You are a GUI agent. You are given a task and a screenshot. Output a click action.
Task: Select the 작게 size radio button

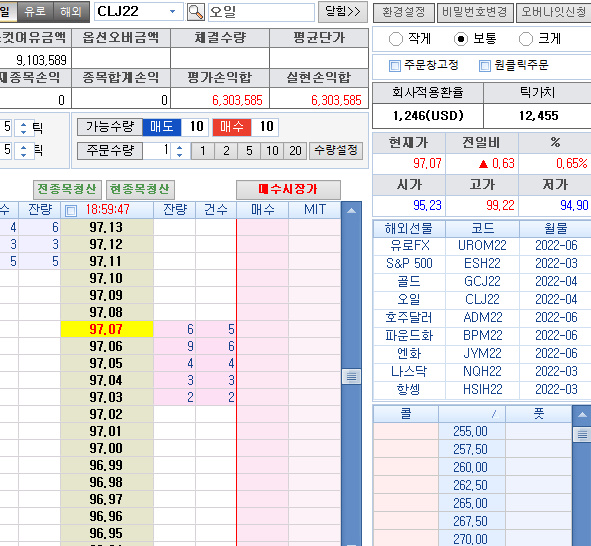(x=396, y=39)
